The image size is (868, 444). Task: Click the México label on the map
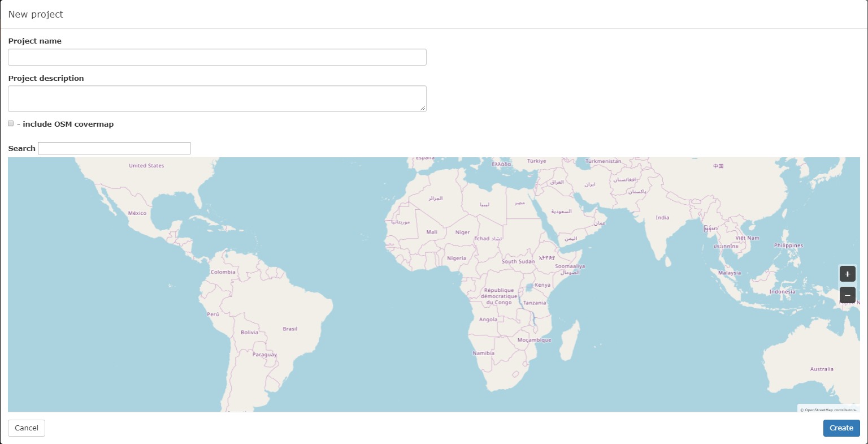click(x=137, y=213)
